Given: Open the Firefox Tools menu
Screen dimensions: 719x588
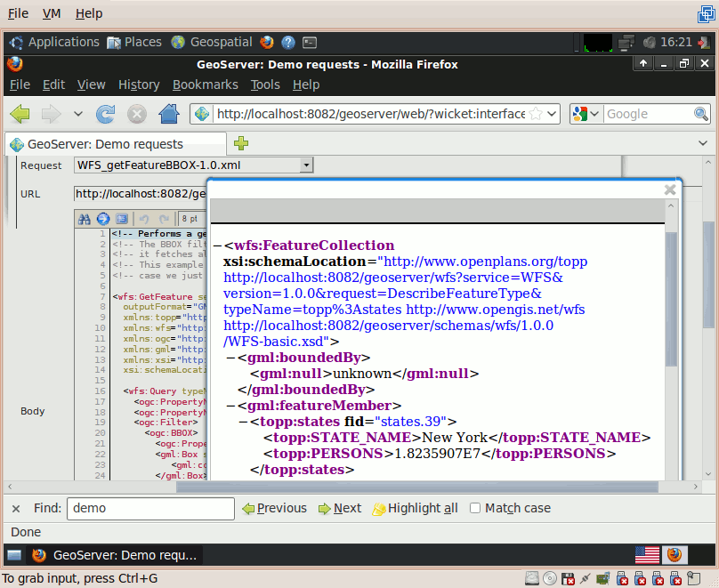Looking at the screenshot, I should (x=265, y=85).
